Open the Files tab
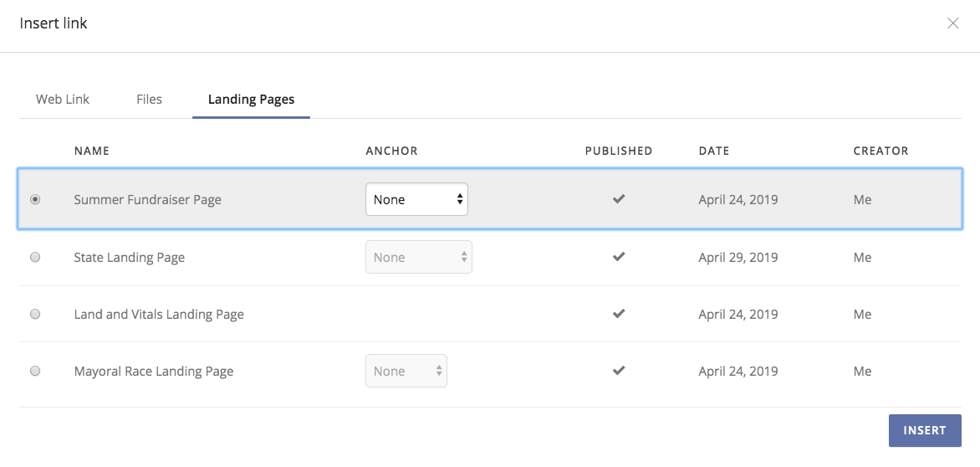Image resolution: width=980 pixels, height=467 pixels. pos(150,100)
